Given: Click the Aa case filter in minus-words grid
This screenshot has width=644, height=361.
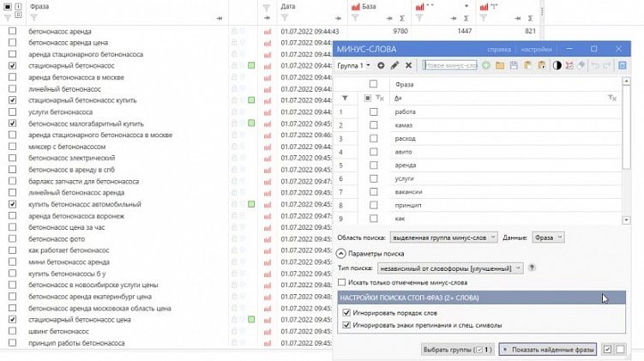Looking at the screenshot, I should [398, 98].
